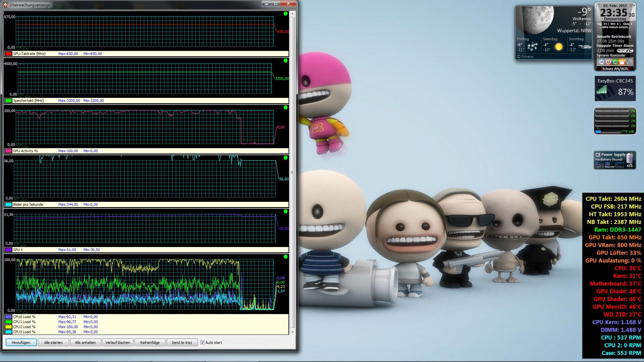The width and height of the screenshot is (644, 362).
Task: Click the pink GPU Activity % color swatch
Action: click(x=8, y=151)
